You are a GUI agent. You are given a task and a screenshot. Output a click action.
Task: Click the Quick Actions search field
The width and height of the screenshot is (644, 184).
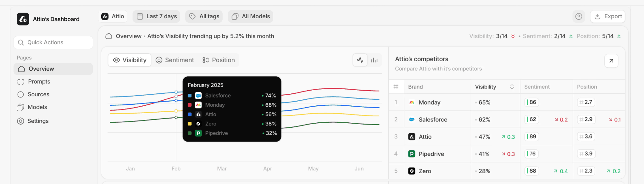coord(53,42)
